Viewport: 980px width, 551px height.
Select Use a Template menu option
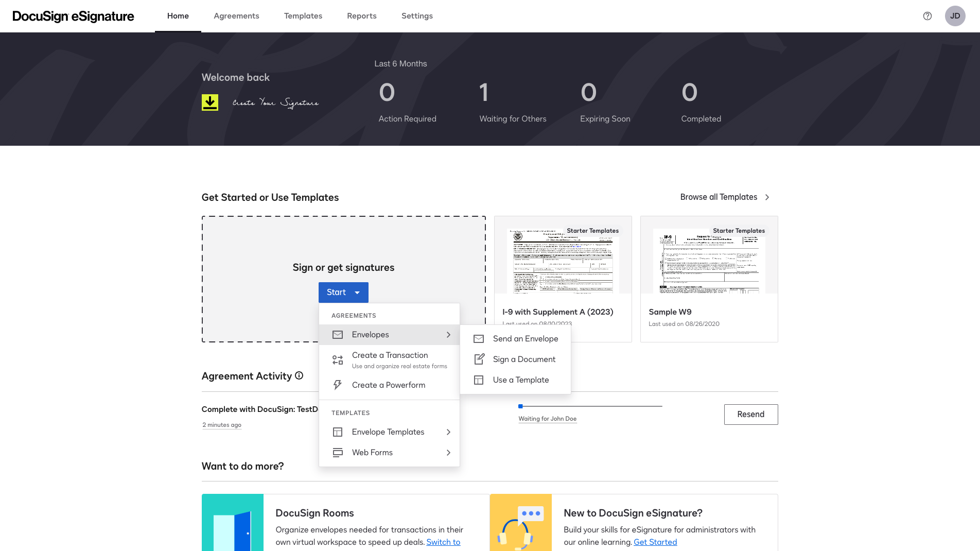tap(520, 380)
